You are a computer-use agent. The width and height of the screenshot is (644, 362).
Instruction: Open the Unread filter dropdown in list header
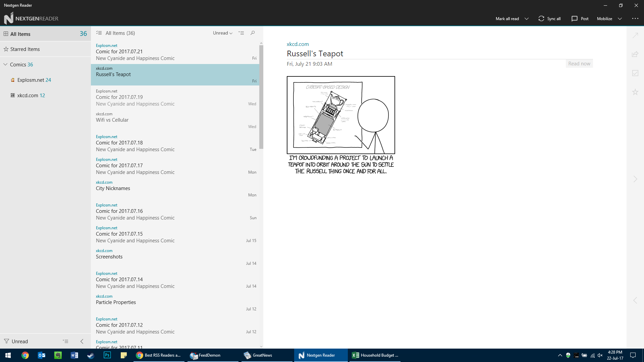222,33
